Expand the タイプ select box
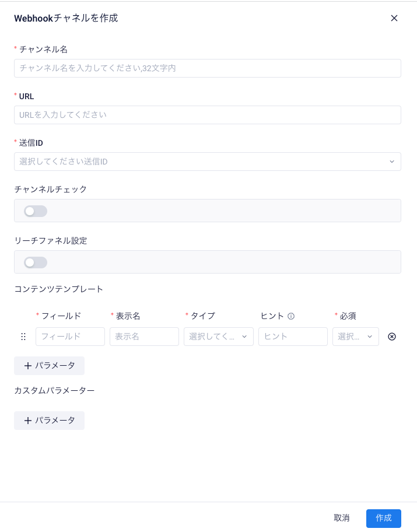Screen dimensions: 417x532 coord(219,337)
